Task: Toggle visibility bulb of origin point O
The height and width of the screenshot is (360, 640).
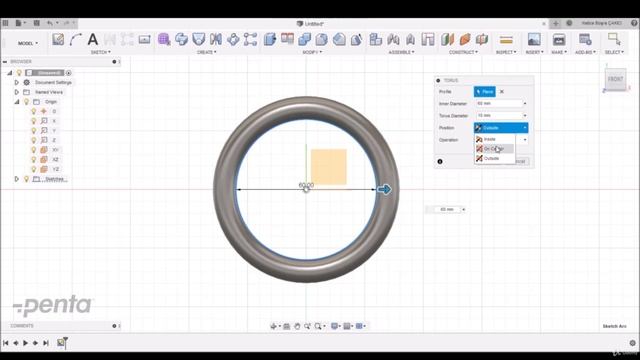Action: [x=34, y=111]
